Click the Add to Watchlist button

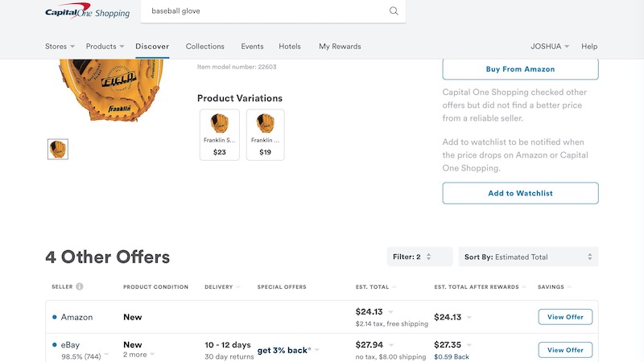click(520, 193)
